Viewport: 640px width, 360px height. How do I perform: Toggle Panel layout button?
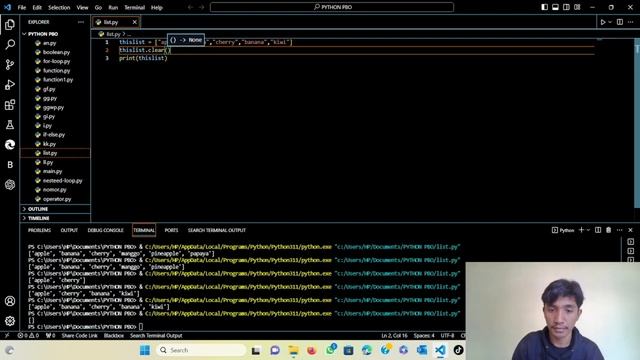click(x=556, y=7)
